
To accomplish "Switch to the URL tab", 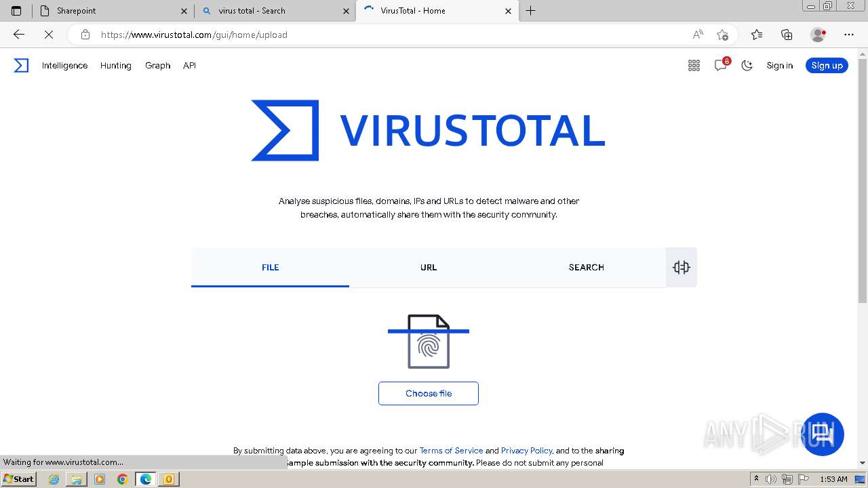I will (x=429, y=267).
